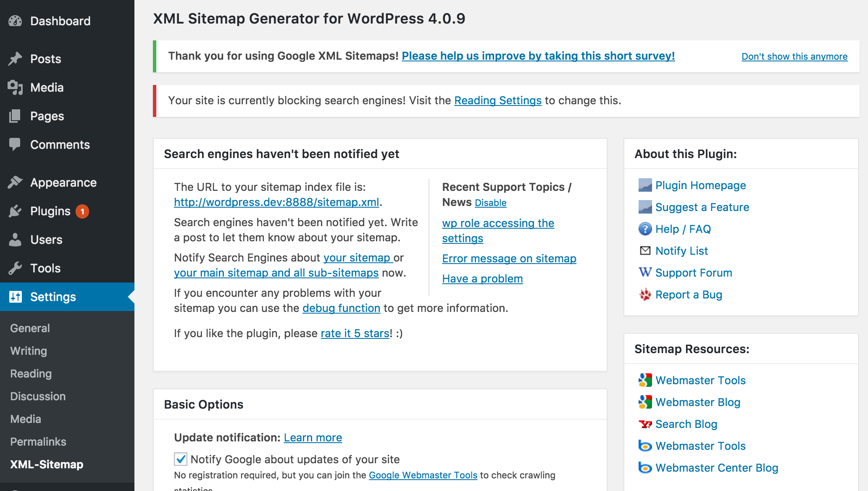This screenshot has height=491, width=868.
Task: Click the Comments speech bubble icon
Action: pyautogui.click(x=15, y=144)
